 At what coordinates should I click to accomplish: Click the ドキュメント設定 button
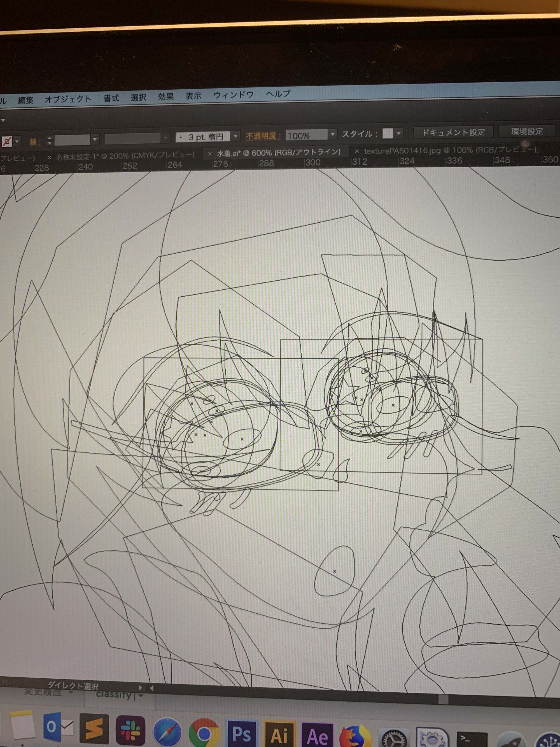[x=453, y=132]
